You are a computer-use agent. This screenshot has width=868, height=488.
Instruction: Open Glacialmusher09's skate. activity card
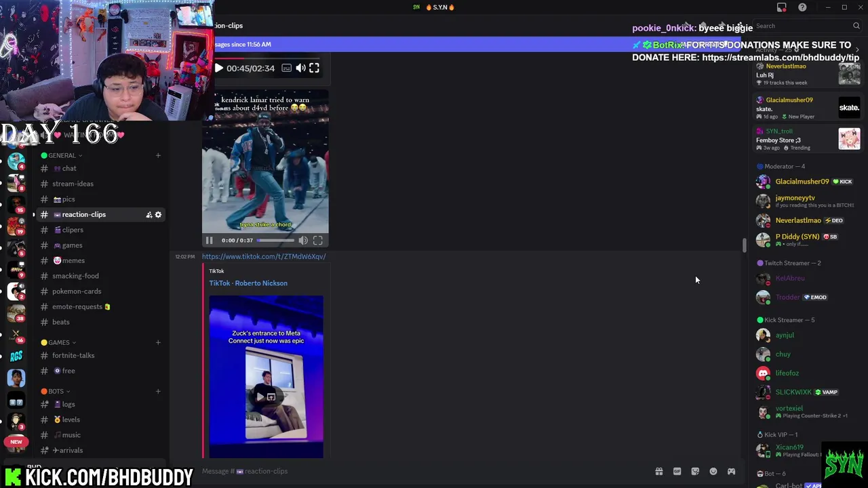click(x=808, y=108)
